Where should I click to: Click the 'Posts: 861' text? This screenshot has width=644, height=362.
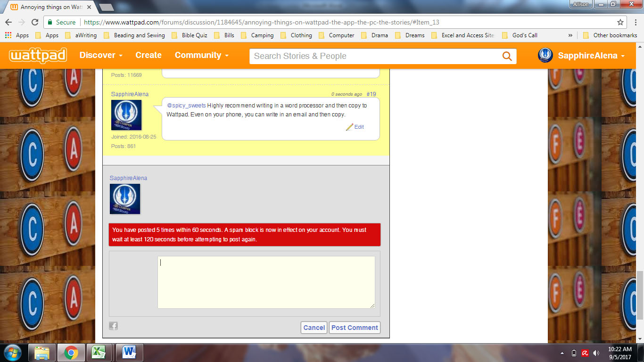coord(124,146)
